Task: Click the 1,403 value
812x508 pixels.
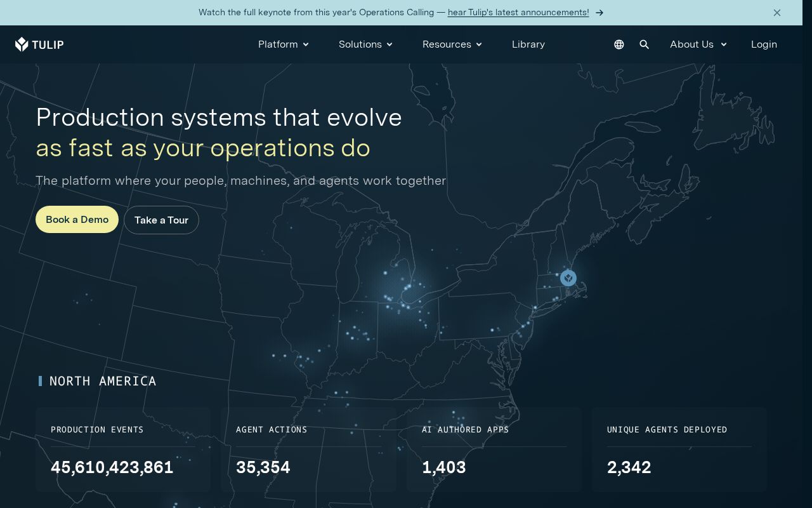Action: [444, 467]
